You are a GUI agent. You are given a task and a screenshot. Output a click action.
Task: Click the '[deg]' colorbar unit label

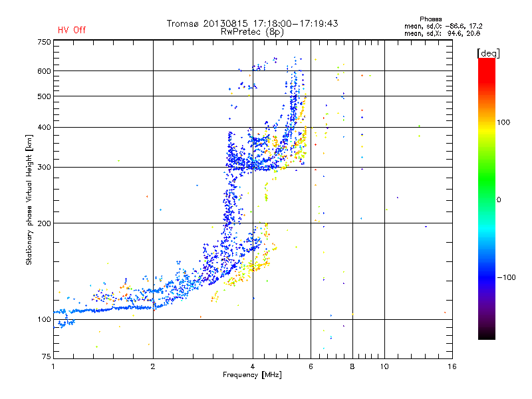pos(488,53)
